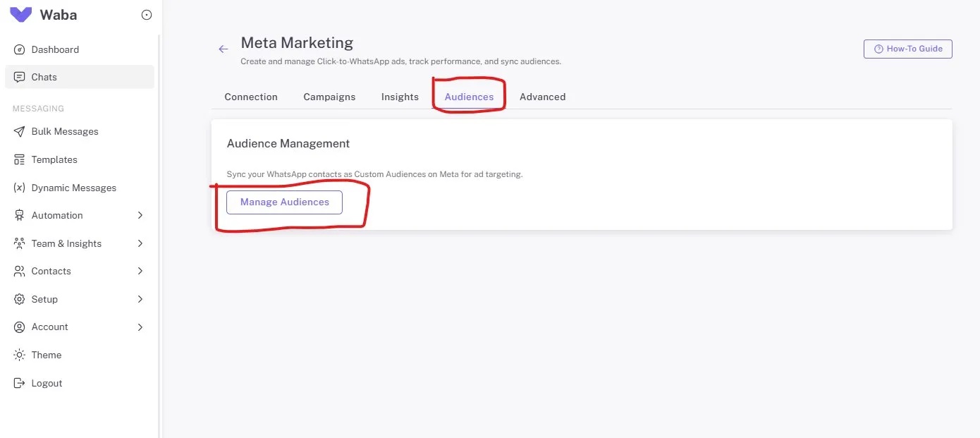The width and height of the screenshot is (980, 438).
Task: Click the Logout exit icon
Action: (20, 383)
